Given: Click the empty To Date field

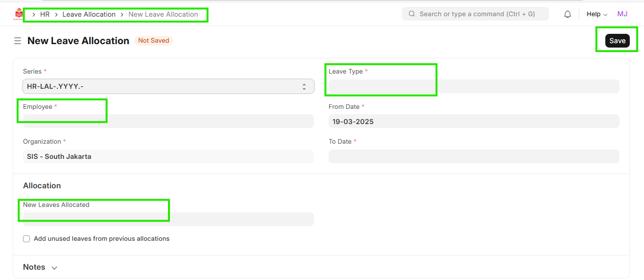Looking at the screenshot, I should [474, 156].
